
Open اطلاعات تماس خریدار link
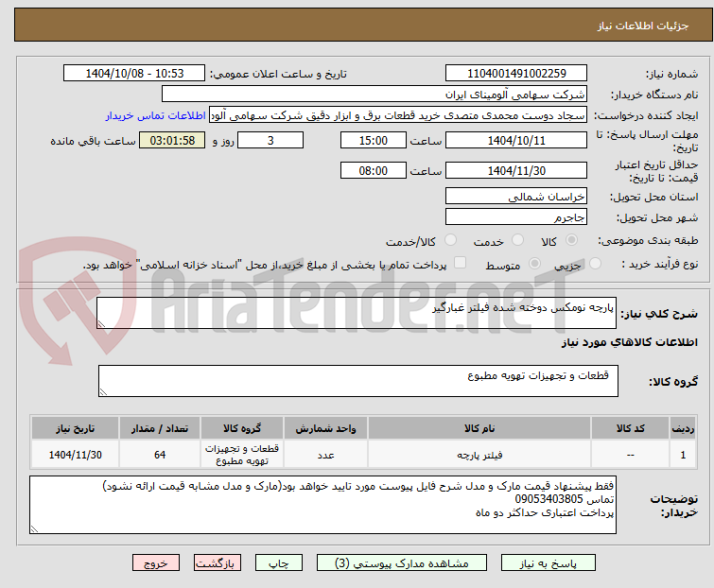pyautogui.click(x=156, y=115)
